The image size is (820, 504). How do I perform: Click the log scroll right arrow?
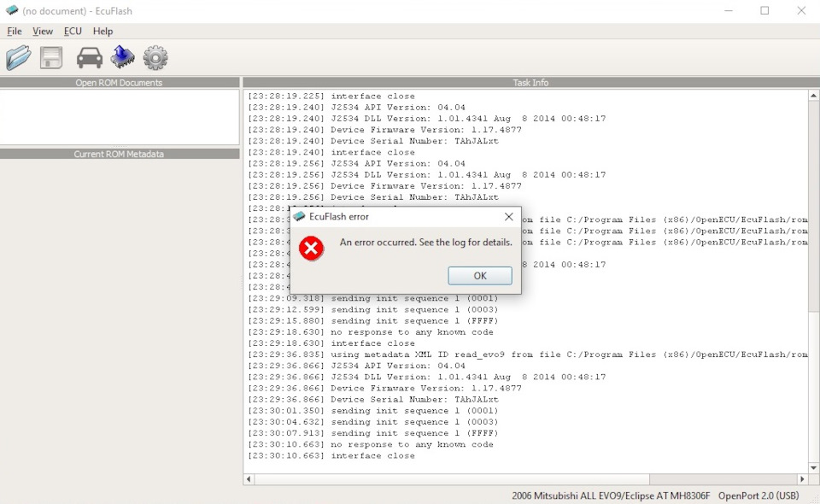coord(802,479)
